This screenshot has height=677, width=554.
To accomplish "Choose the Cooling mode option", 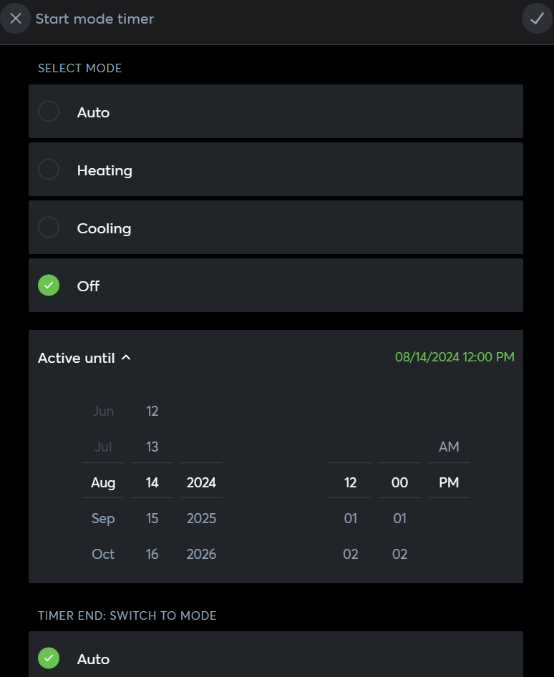I will pyautogui.click(x=275, y=228).
